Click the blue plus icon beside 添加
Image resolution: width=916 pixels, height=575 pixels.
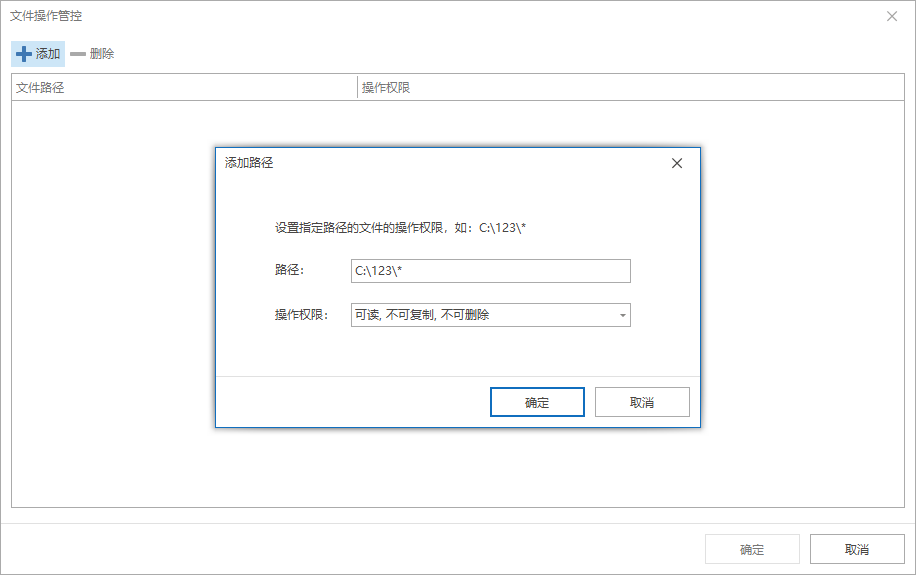coord(23,54)
